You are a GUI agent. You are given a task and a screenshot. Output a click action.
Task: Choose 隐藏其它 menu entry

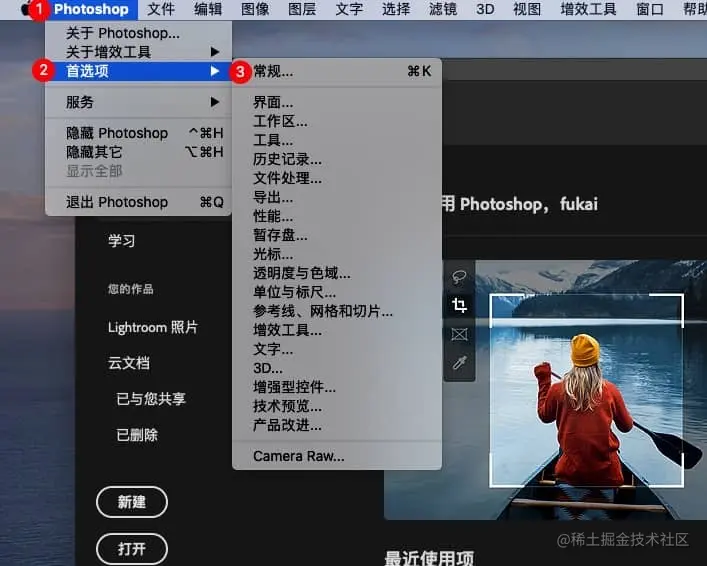[x=138, y=152]
